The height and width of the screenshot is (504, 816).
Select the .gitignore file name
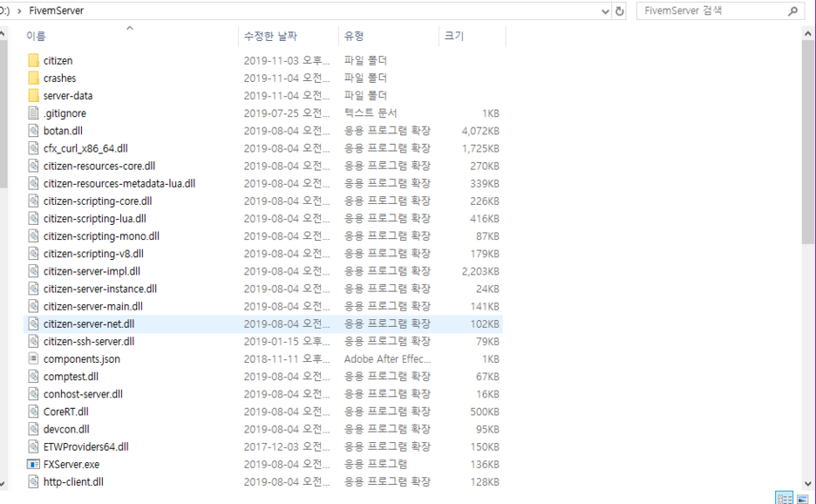65,113
